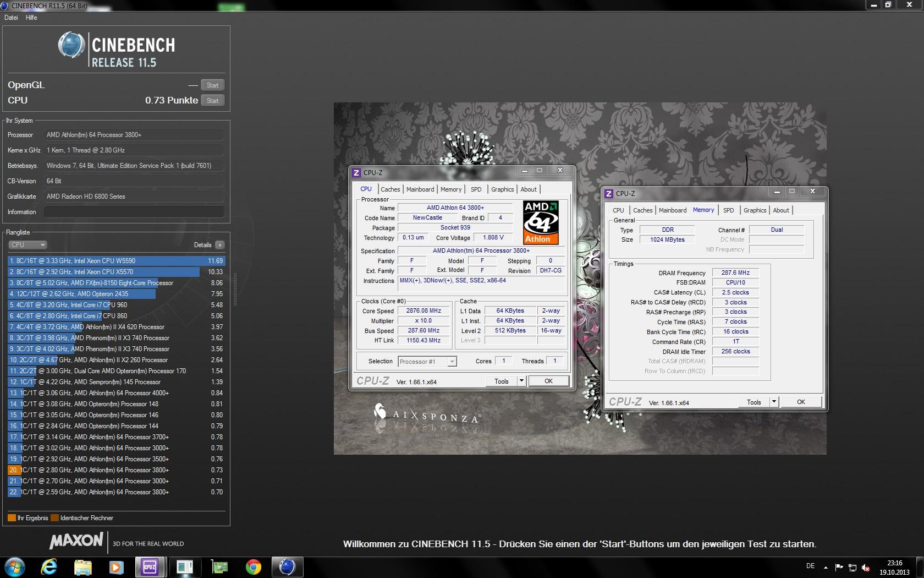The height and width of the screenshot is (578, 924).
Task: Show hidden tray icons arrow
Action: [x=826, y=567]
